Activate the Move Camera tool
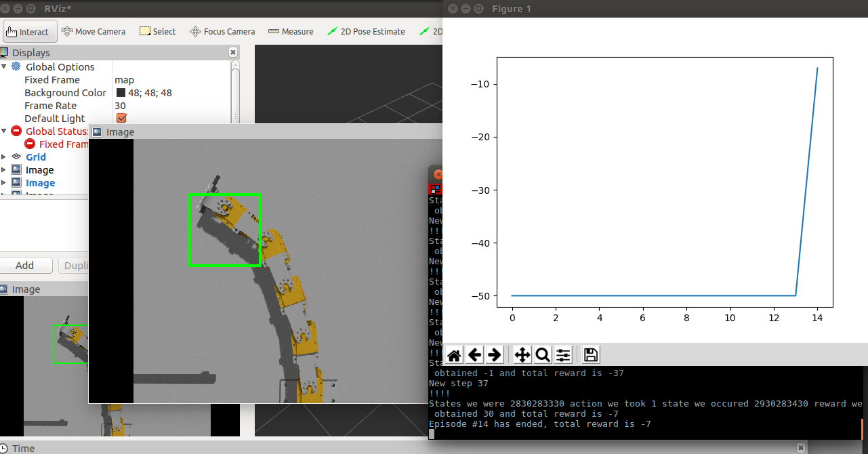The height and width of the screenshot is (454, 868). (94, 31)
